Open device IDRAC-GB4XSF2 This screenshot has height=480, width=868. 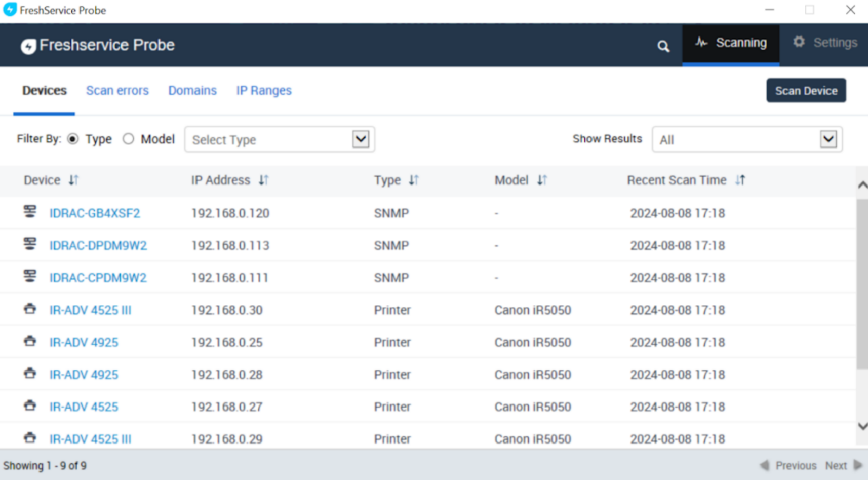95,213
